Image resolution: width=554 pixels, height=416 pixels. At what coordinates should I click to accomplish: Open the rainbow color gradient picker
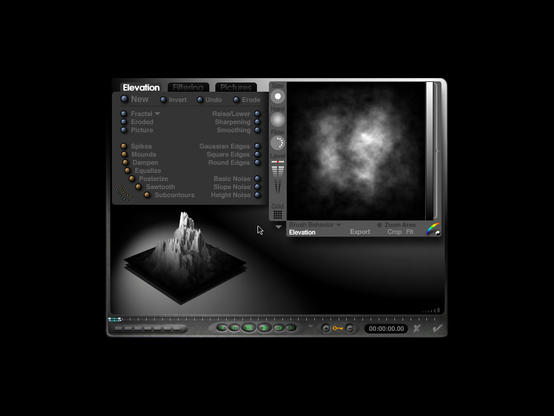click(433, 229)
